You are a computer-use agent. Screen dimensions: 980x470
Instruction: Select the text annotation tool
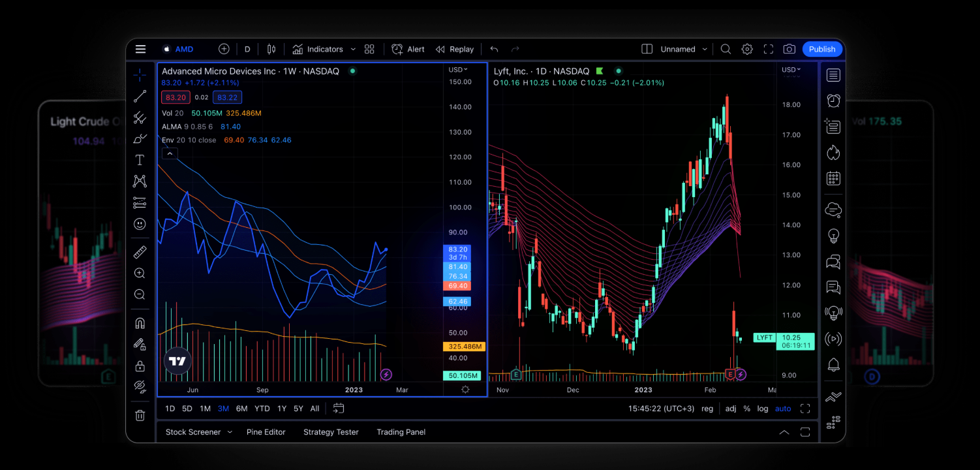tap(140, 160)
